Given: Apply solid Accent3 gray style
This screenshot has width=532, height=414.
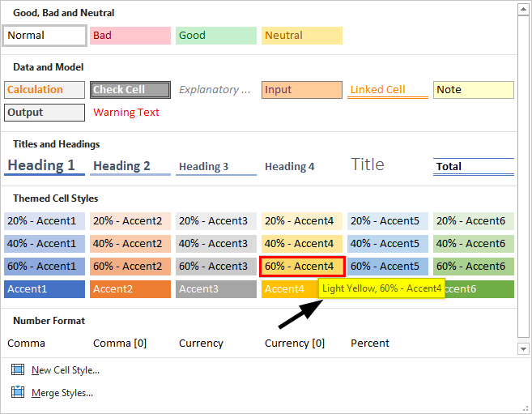Looking at the screenshot, I should (216, 289).
